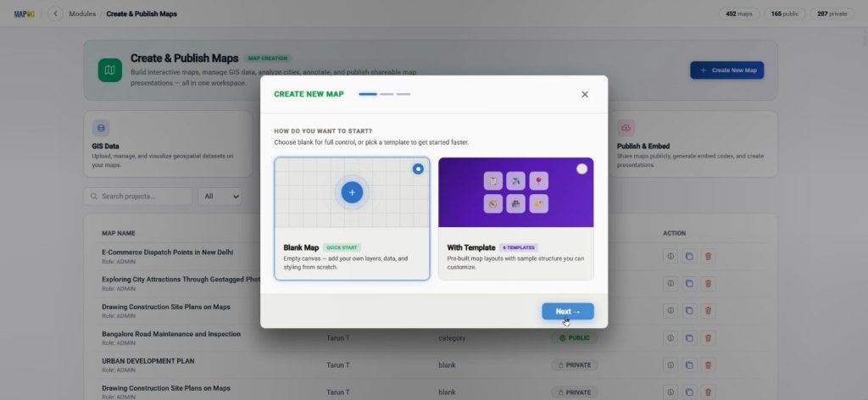The width and height of the screenshot is (868, 400).
Task: Click the 452 maps counter
Action: coord(738,14)
